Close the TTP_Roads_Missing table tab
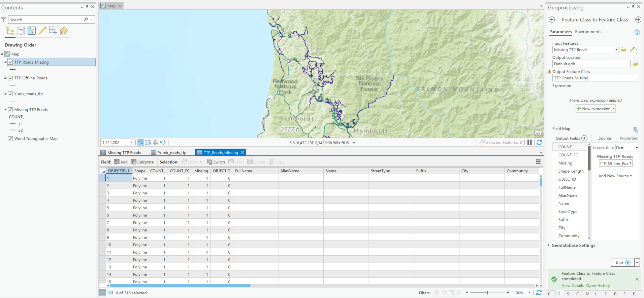 coord(242,152)
